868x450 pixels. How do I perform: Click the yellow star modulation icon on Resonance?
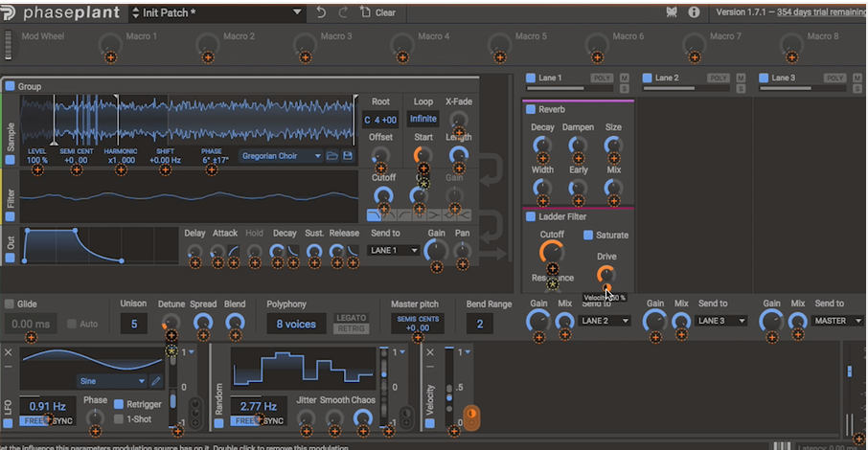(553, 284)
